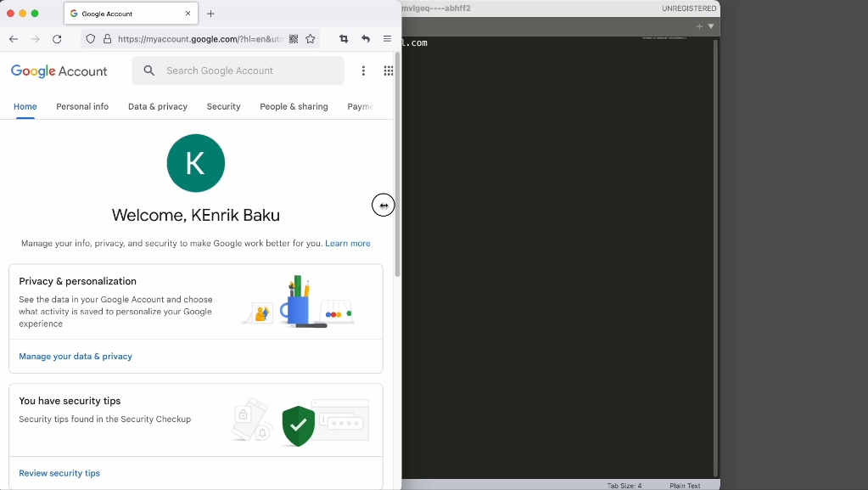Open Review security tips link
Screen dimensions: 868x490
click(x=59, y=473)
